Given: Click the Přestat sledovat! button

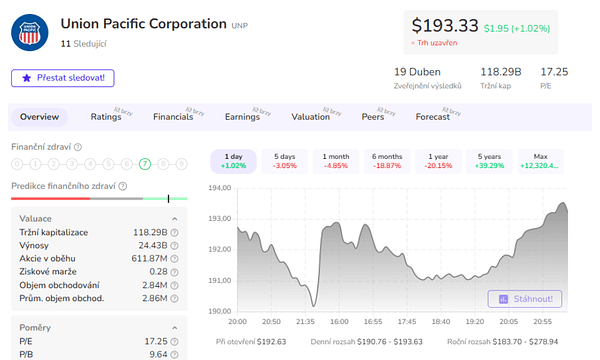Looking at the screenshot, I should pyautogui.click(x=63, y=78).
